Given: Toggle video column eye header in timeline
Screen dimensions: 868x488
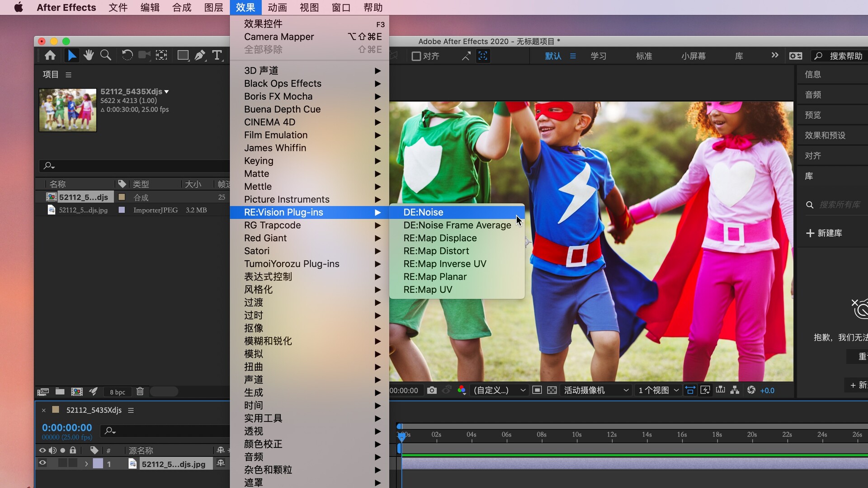Looking at the screenshot, I should pyautogui.click(x=42, y=450).
